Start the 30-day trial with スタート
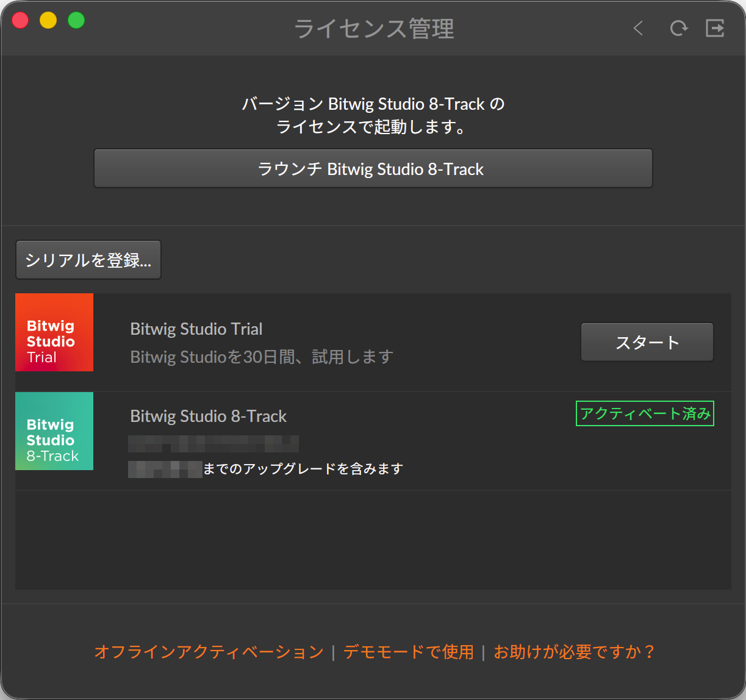746x700 pixels. tap(647, 342)
